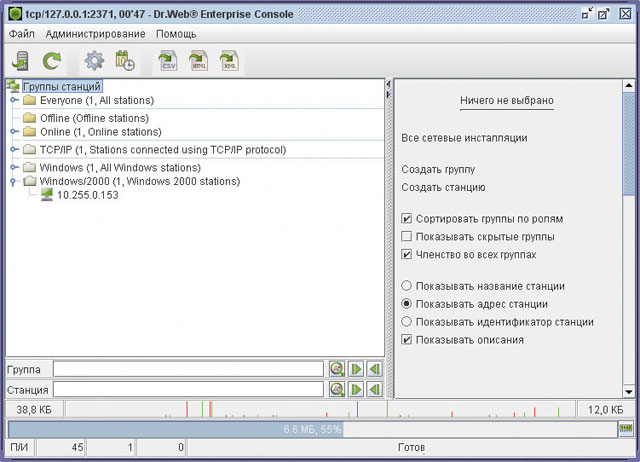
Task: Click the scrollbar up arrow in right panel
Action: coord(629,86)
